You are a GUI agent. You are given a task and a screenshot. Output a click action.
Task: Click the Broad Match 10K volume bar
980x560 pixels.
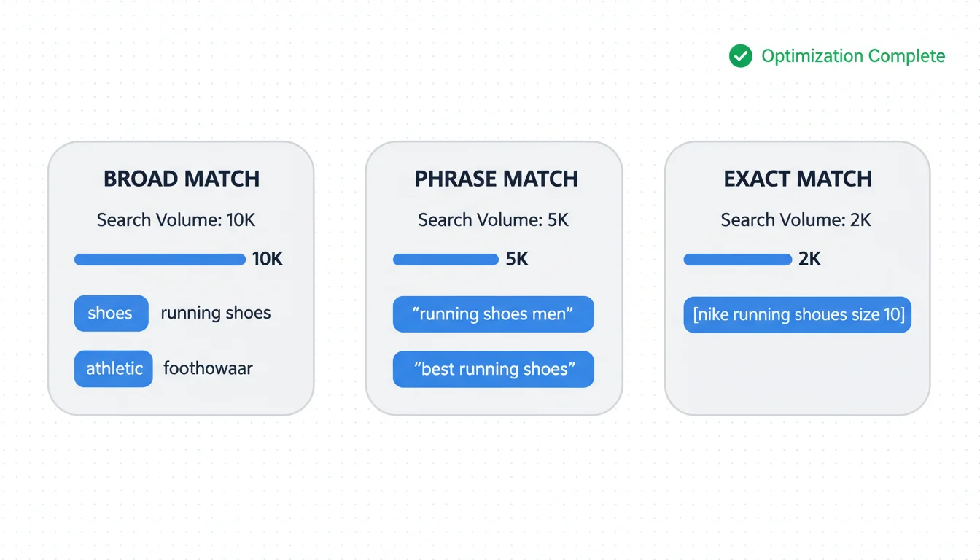click(x=160, y=260)
